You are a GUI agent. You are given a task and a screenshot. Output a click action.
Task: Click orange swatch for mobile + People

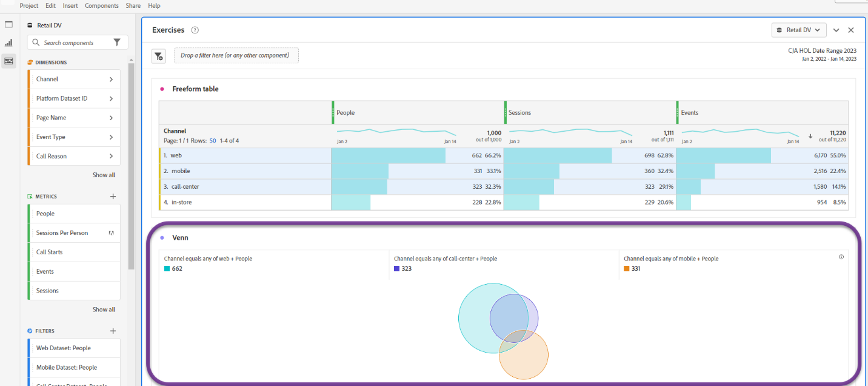[x=627, y=269]
